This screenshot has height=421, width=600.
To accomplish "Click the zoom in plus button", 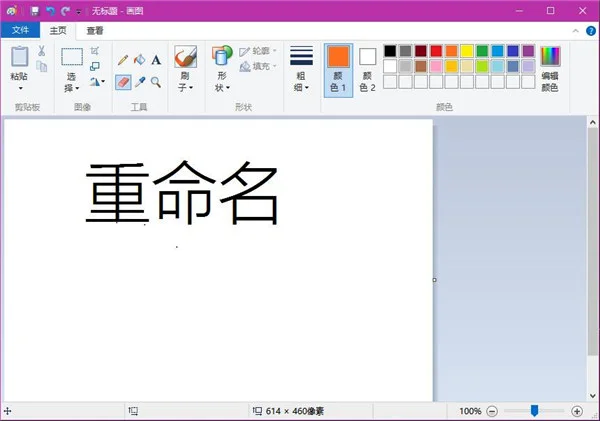I will click(x=577, y=411).
